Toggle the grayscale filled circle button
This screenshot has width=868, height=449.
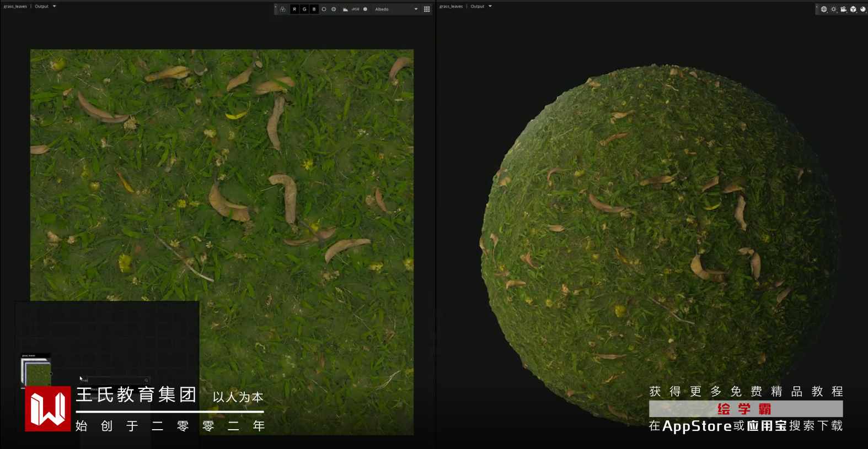334,9
